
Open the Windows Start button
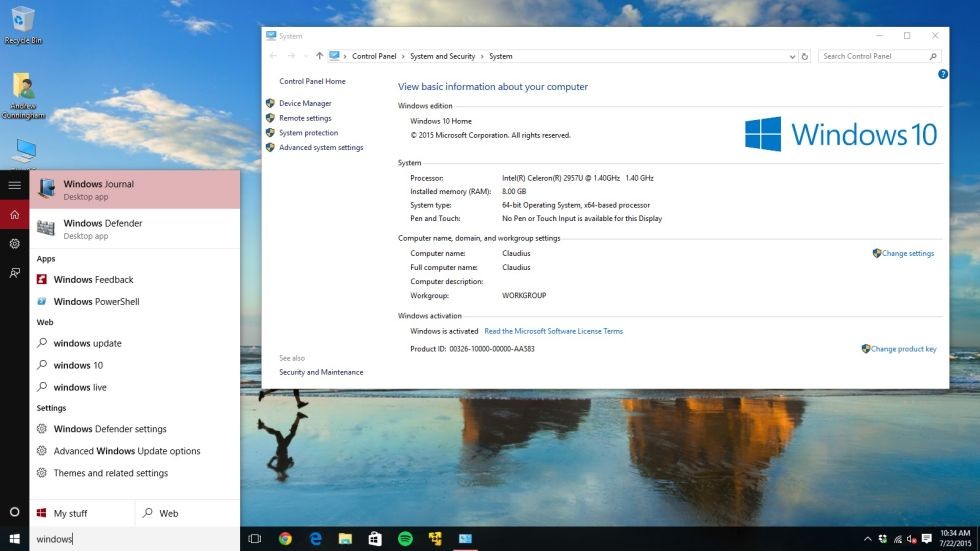coord(14,539)
